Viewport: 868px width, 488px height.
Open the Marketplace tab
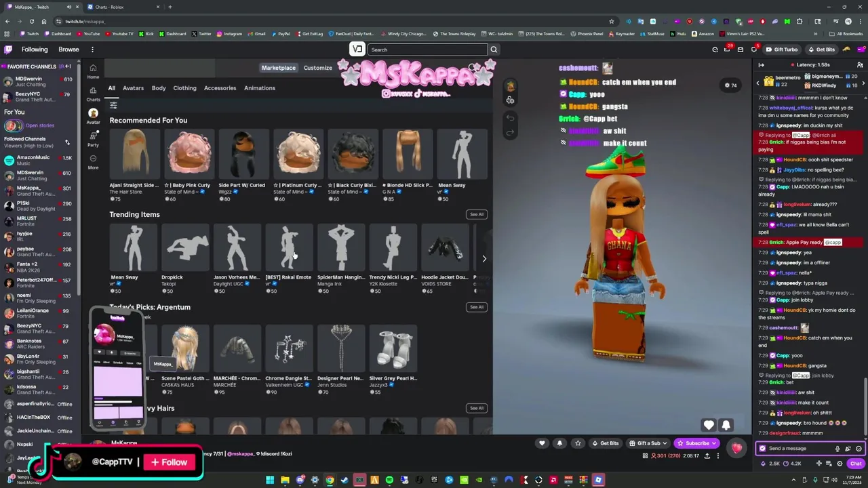click(279, 68)
